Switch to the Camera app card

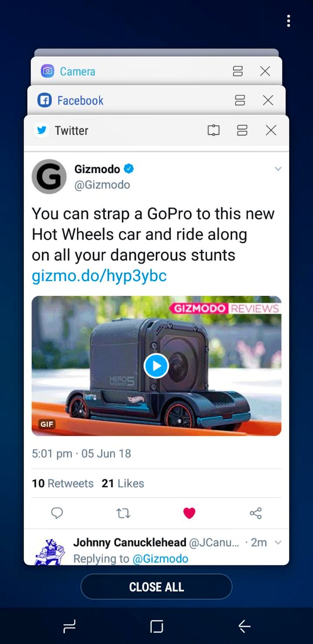click(x=156, y=71)
